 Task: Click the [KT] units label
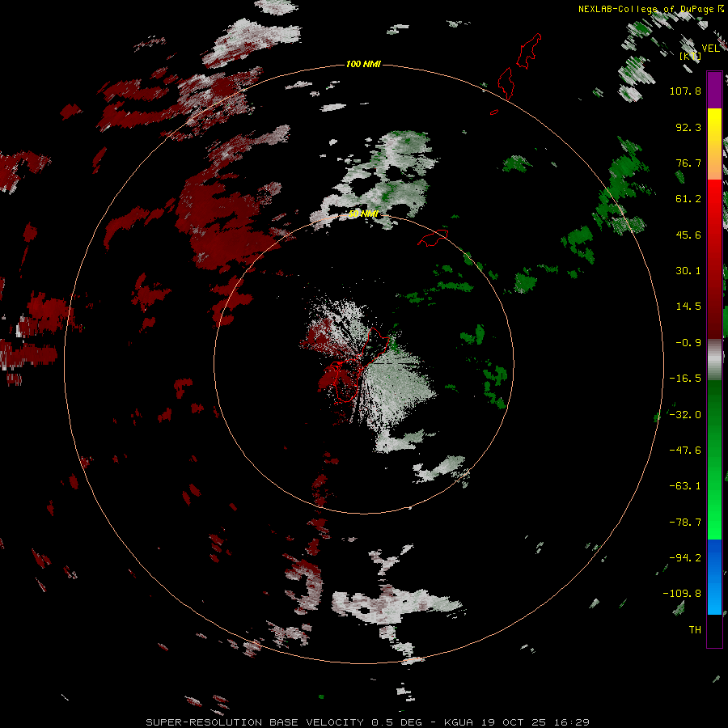tap(690, 56)
